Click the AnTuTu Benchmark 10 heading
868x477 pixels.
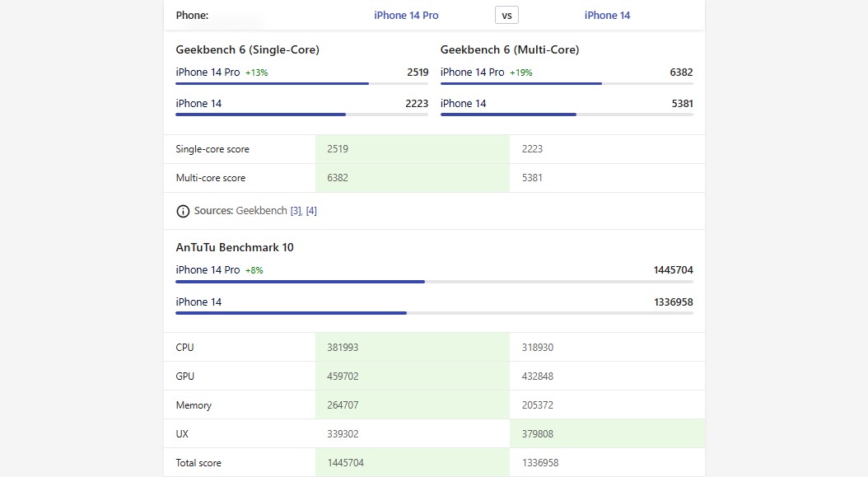pos(235,247)
